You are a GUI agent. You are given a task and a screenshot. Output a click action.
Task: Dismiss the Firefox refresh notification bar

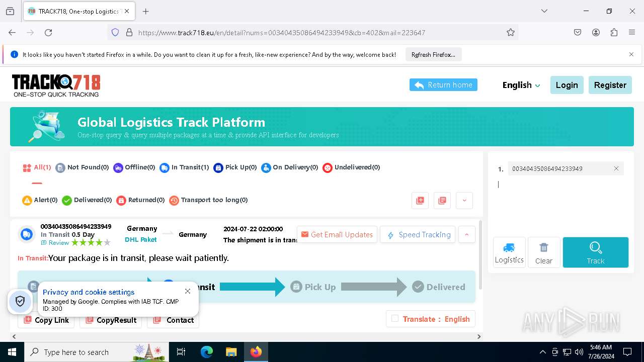(x=631, y=54)
